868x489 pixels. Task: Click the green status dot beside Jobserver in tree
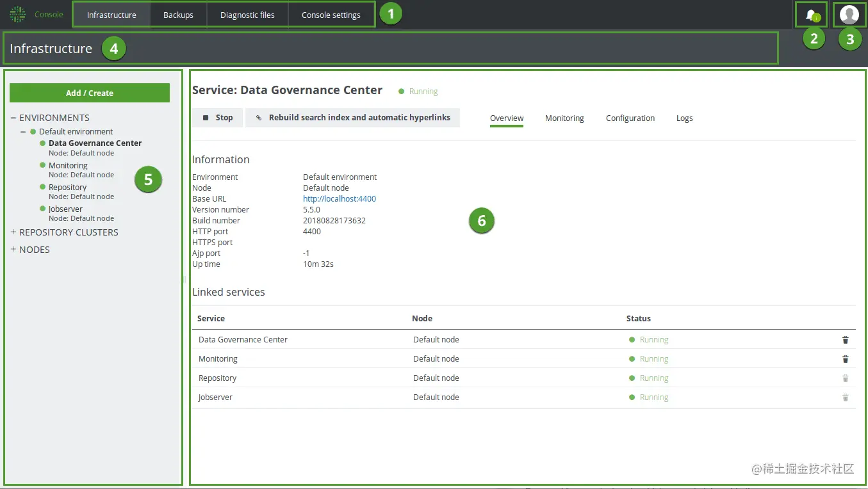point(42,209)
